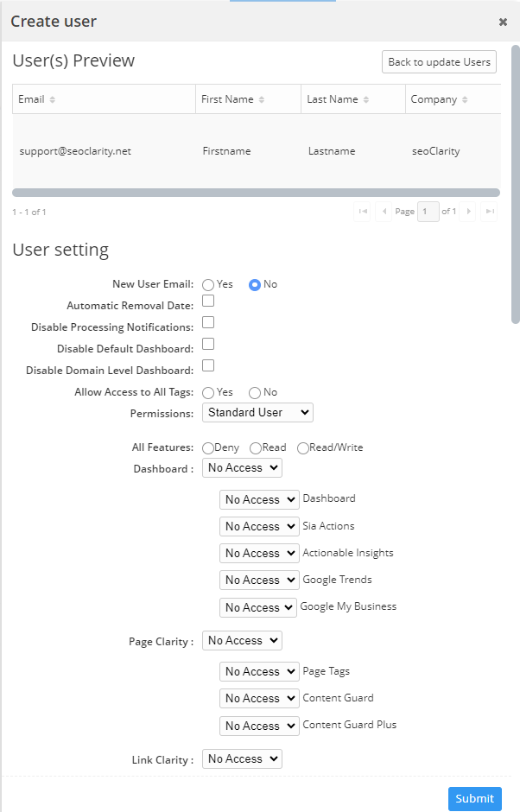Screen dimensions: 520x812
Task: Go to previous page of preview
Action: (x=384, y=212)
